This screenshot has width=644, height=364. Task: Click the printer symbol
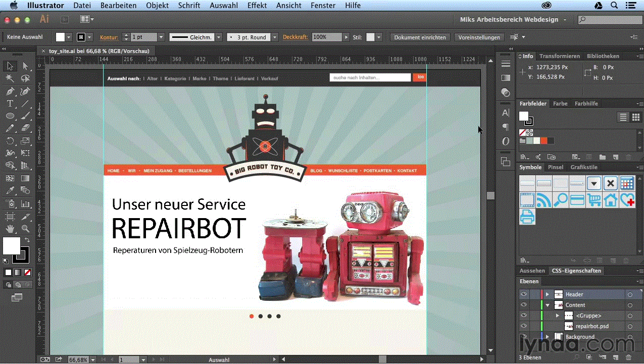[527, 217]
